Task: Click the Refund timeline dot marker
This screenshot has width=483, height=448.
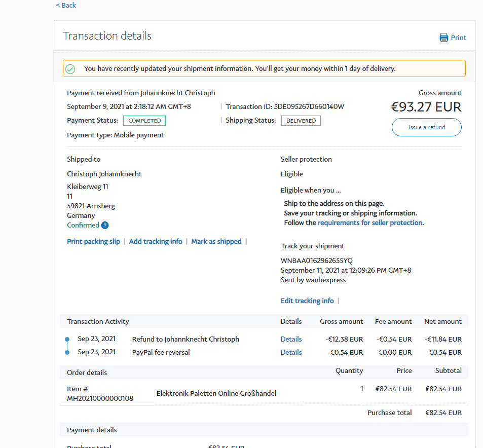Action: [x=67, y=339]
